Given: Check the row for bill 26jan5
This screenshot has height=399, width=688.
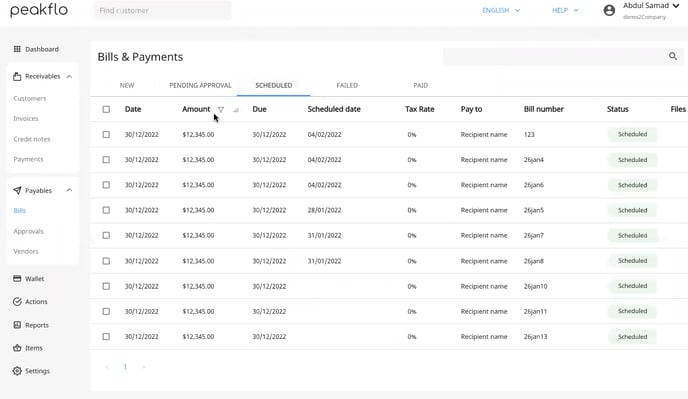Looking at the screenshot, I should [x=106, y=210].
